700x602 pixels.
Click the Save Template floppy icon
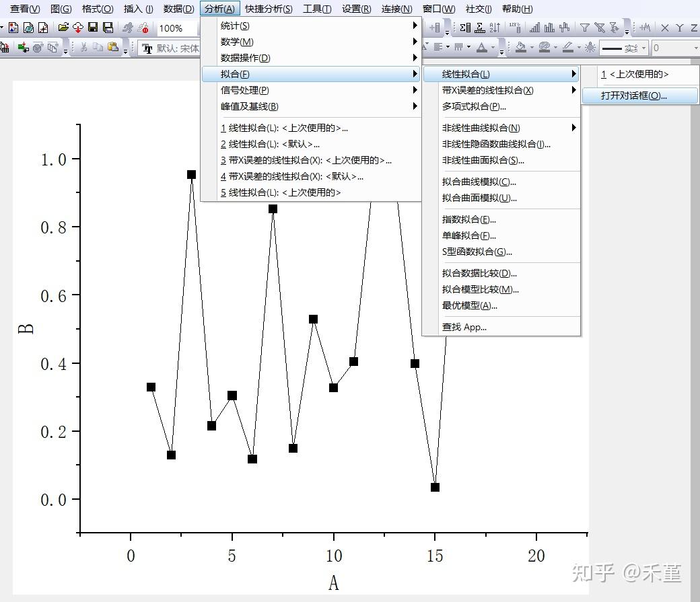(x=108, y=28)
